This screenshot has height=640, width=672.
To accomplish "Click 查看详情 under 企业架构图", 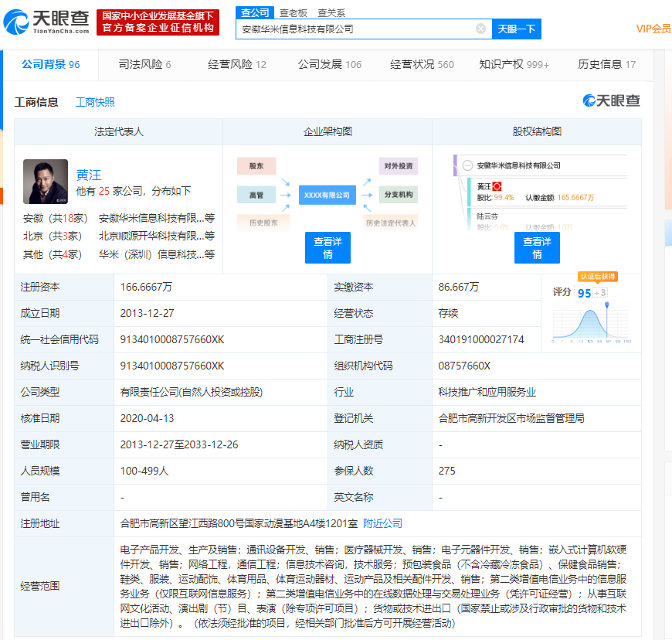I will (328, 247).
